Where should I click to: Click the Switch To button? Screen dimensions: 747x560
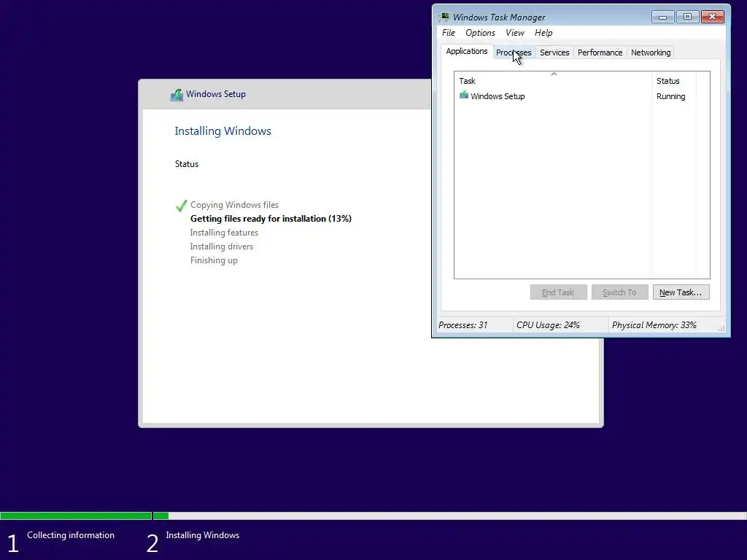click(x=619, y=292)
